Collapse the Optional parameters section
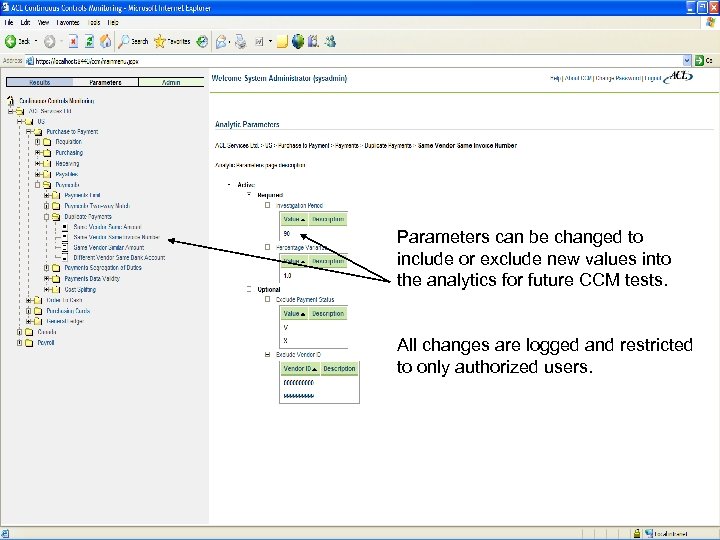The width and height of the screenshot is (720, 540). pos(249,289)
